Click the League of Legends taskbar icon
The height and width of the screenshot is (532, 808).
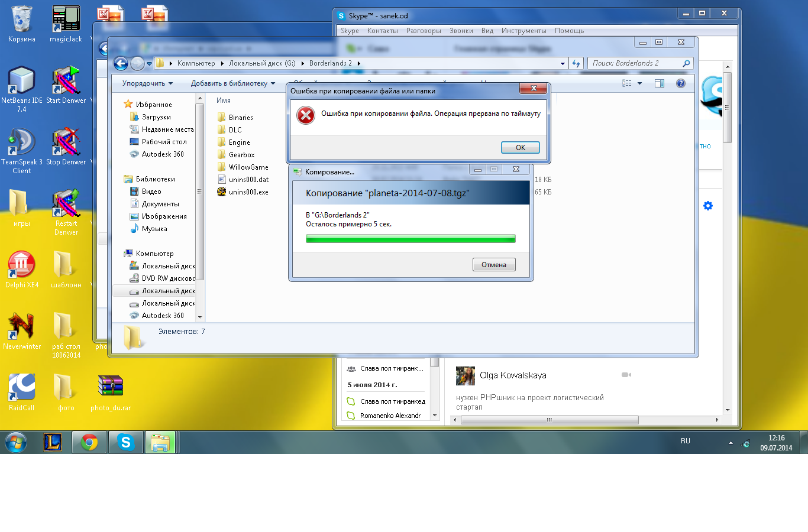53,442
